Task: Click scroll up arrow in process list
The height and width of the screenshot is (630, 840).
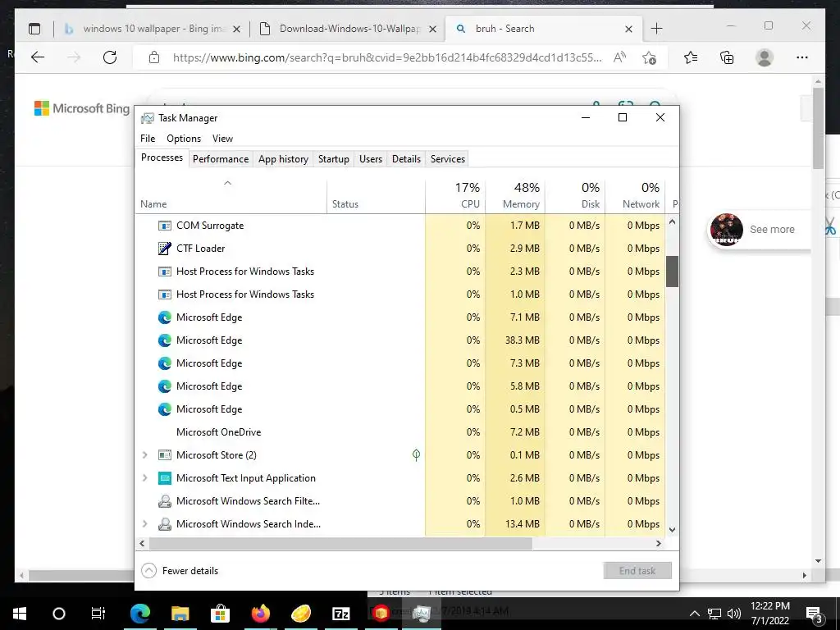Action: [673, 221]
